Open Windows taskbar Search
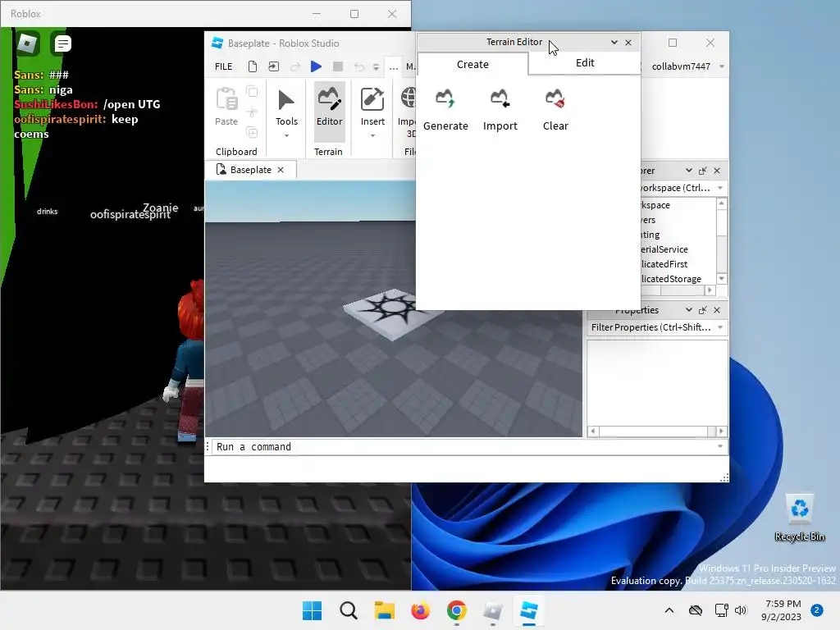 pos(348,610)
